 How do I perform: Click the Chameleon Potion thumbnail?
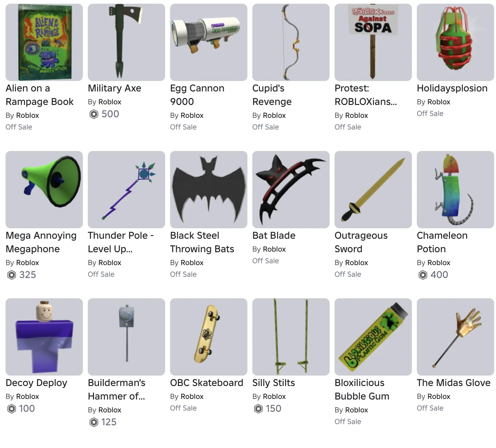455,190
